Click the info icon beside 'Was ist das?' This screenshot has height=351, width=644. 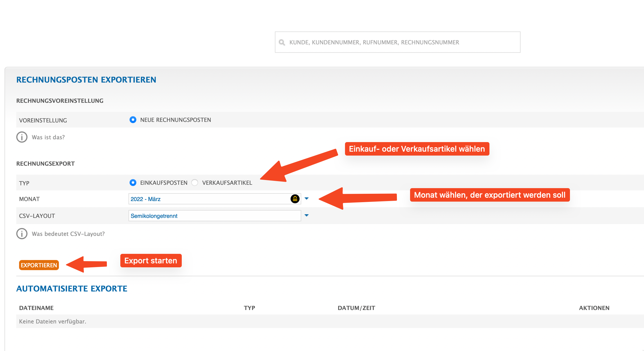(x=22, y=137)
